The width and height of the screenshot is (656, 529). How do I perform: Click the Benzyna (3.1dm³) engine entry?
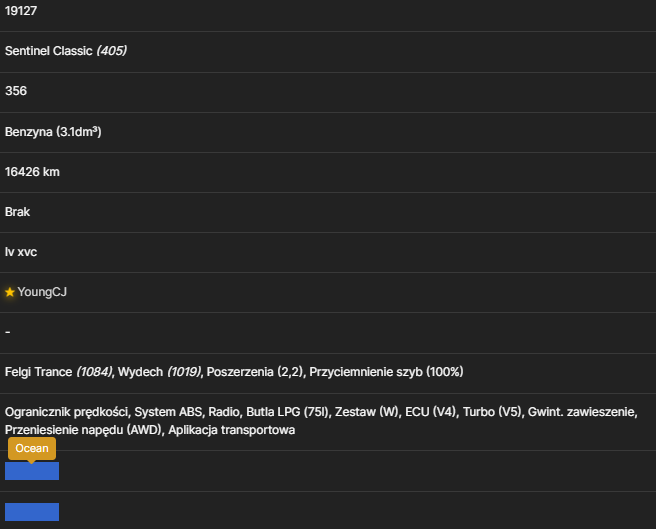click(53, 132)
